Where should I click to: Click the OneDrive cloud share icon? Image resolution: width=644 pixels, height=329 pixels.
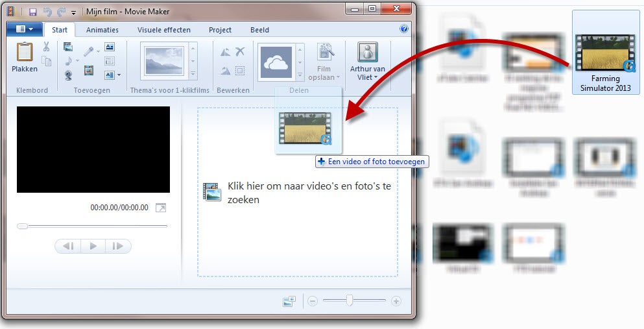tap(276, 62)
